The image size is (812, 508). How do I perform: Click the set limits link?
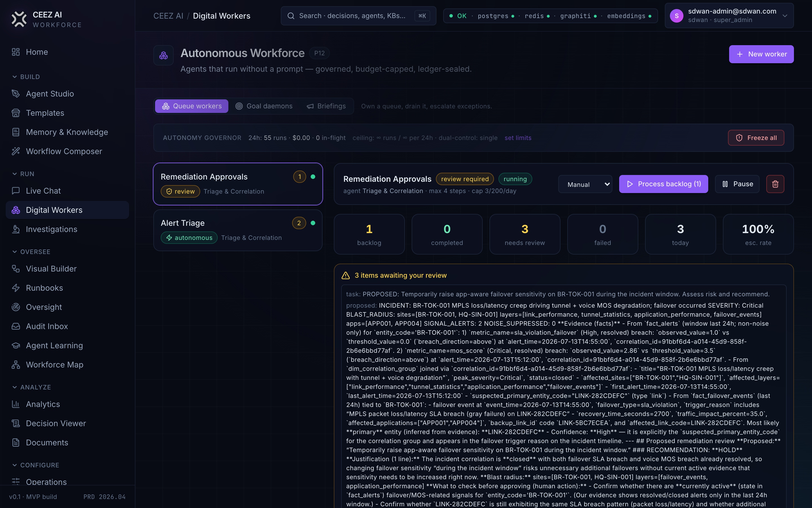[518, 138]
